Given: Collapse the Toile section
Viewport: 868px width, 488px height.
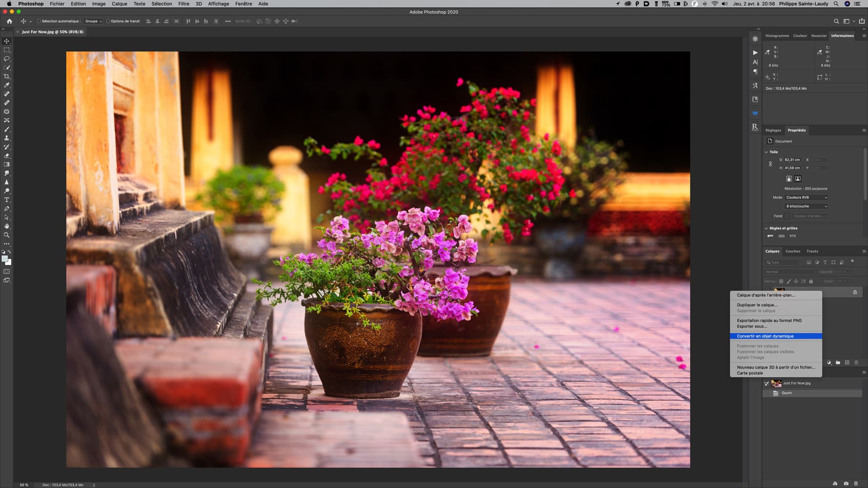Looking at the screenshot, I should pos(766,152).
